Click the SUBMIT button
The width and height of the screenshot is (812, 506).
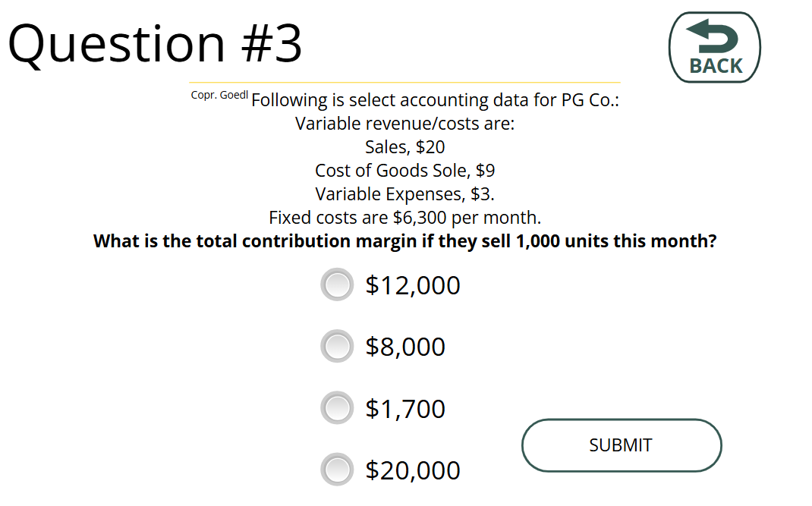tap(621, 445)
